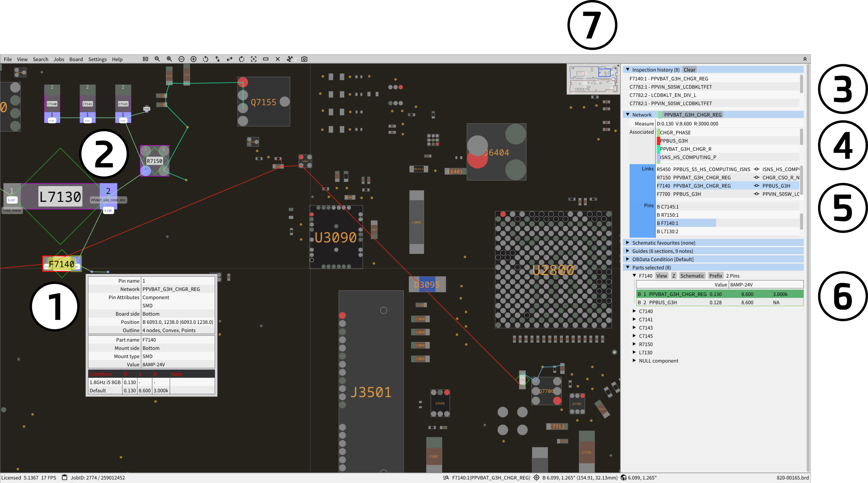Open the Board menu
868x483 pixels.
pos(76,59)
